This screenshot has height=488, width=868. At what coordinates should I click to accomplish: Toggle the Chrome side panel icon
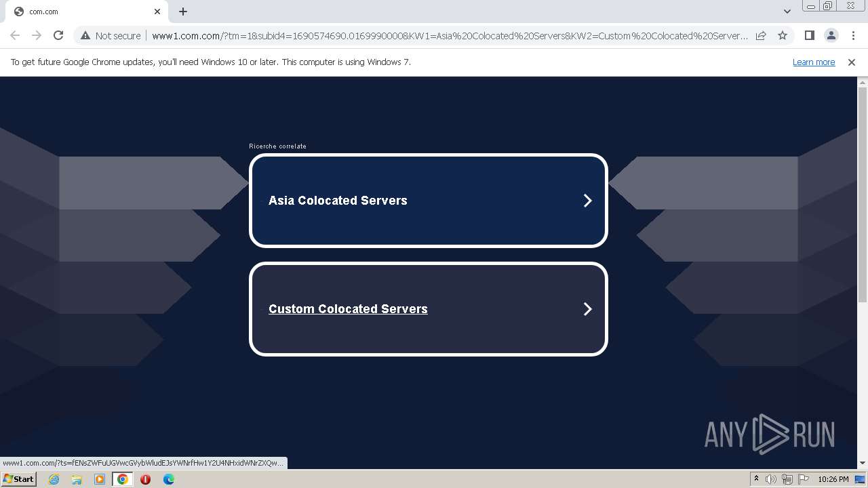click(x=809, y=36)
